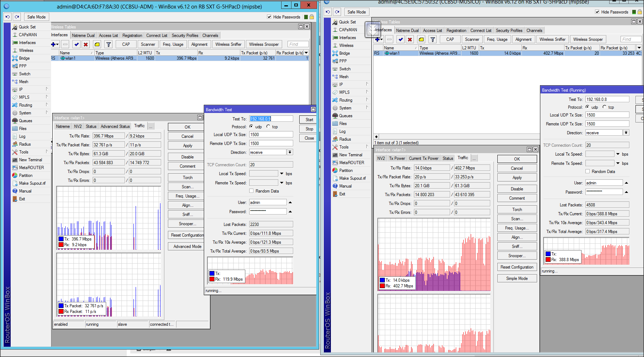Open Queues in the left WinBox sidebar
This screenshot has width=644, height=357.
(x=25, y=121)
